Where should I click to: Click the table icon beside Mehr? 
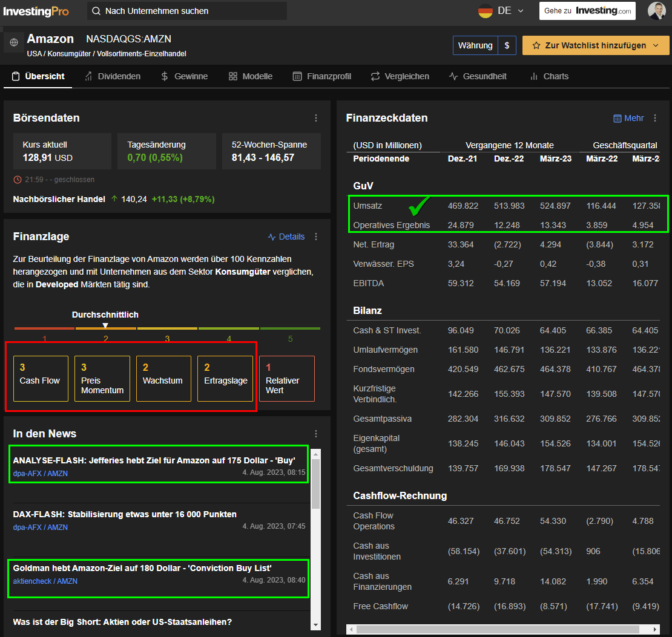(x=617, y=118)
